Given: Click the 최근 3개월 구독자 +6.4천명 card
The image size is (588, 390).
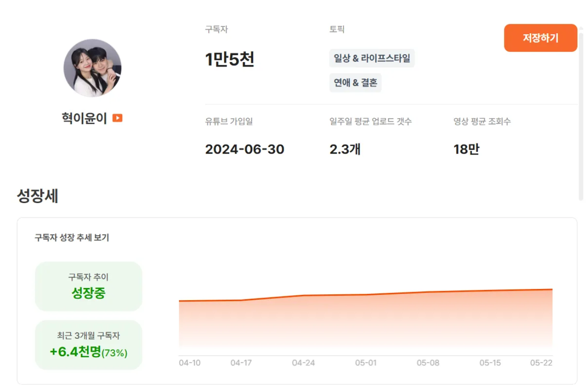Looking at the screenshot, I should (x=89, y=345).
